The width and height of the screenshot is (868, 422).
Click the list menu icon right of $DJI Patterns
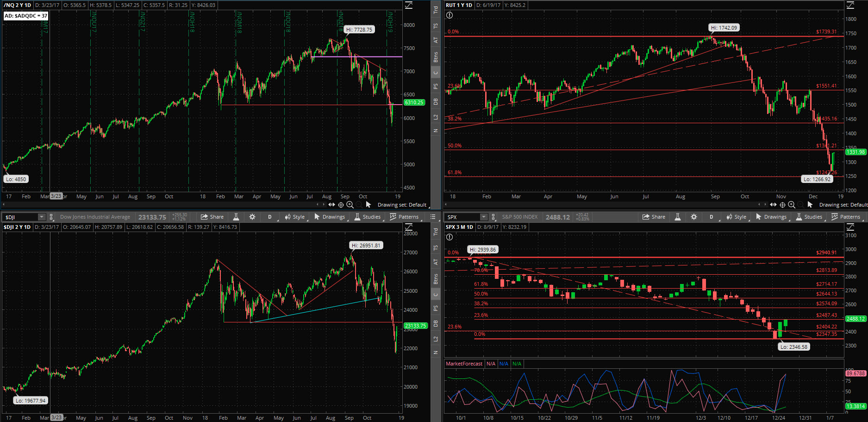pos(433,217)
